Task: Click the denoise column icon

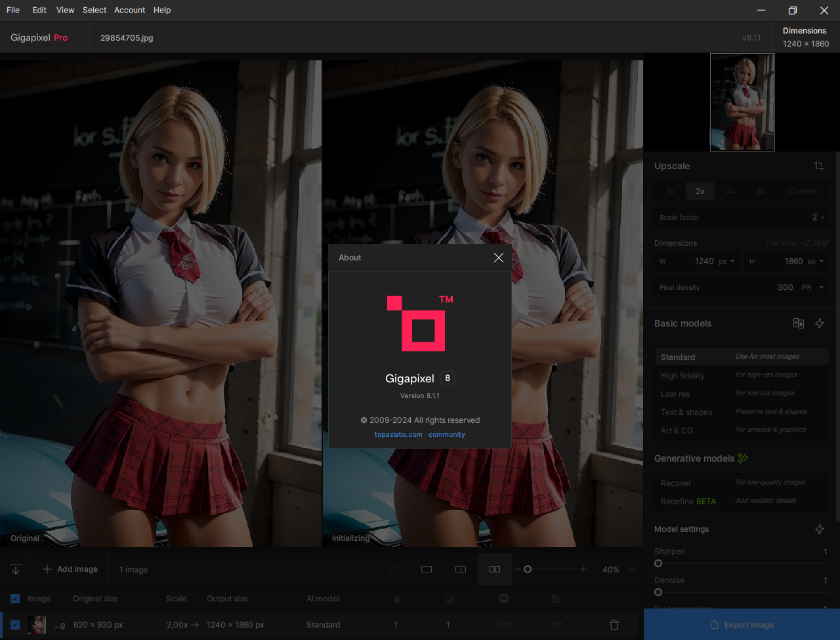Action: point(450,599)
